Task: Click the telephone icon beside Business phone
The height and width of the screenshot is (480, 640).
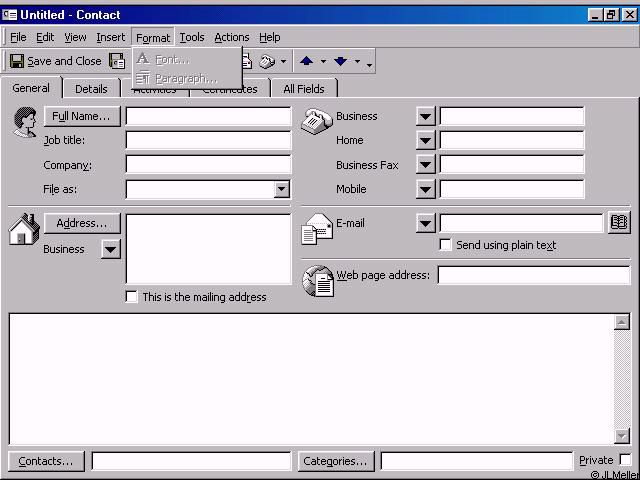Action: click(x=317, y=121)
